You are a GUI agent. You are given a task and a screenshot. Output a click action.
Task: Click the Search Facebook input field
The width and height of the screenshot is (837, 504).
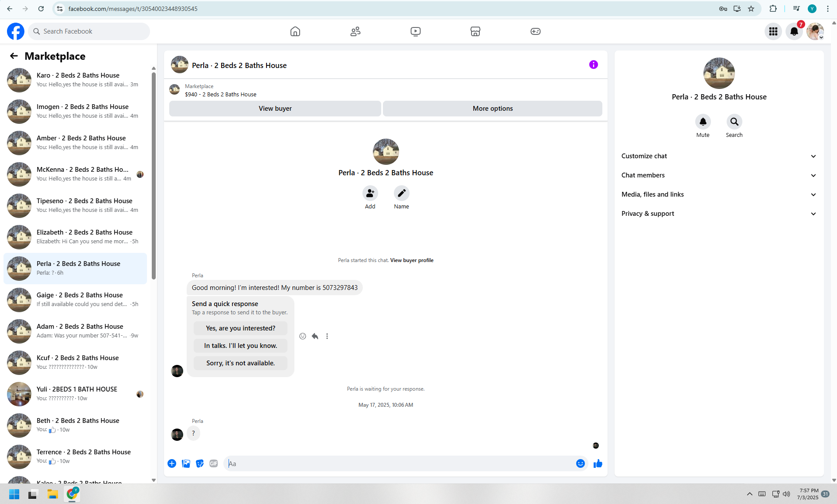(x=89, y=31)
